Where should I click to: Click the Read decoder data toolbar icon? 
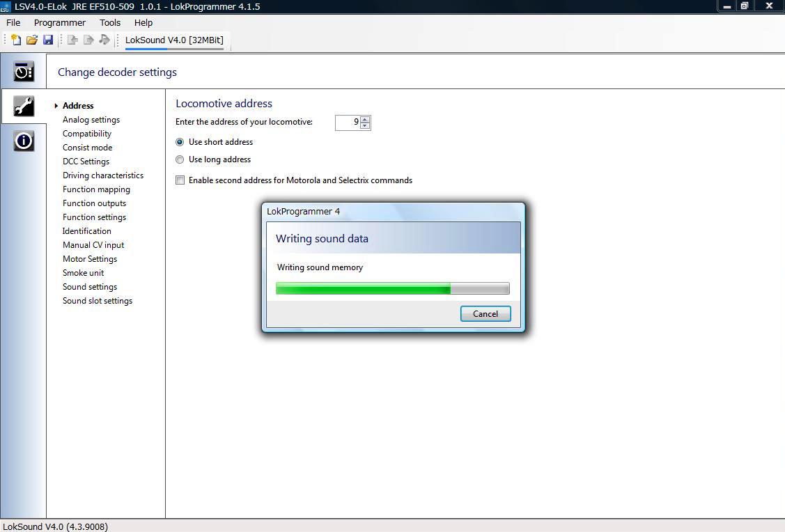click(72, 40)
